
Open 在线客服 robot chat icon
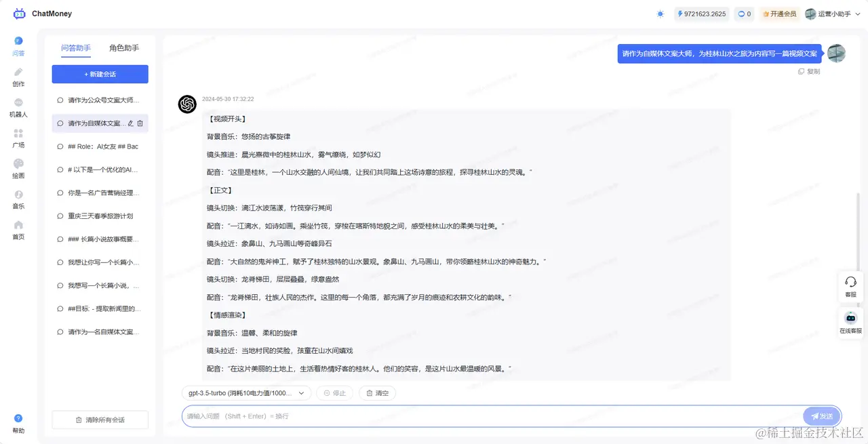click(x=851, y=322)
